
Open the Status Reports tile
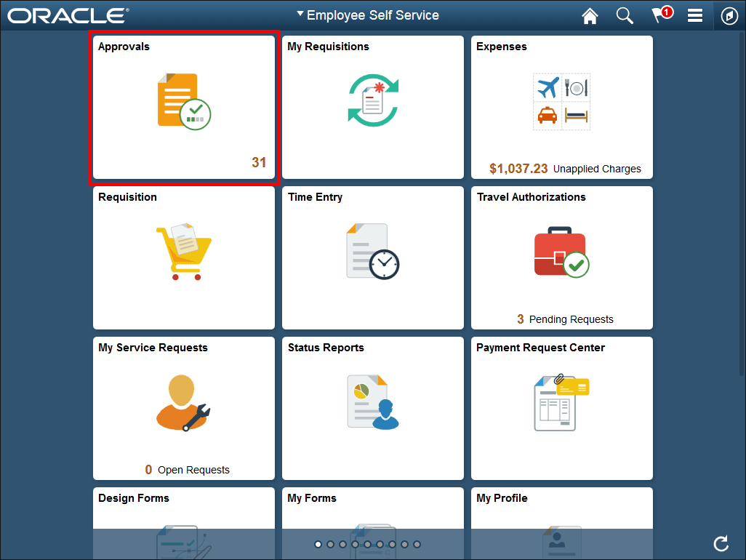(372, 407)
